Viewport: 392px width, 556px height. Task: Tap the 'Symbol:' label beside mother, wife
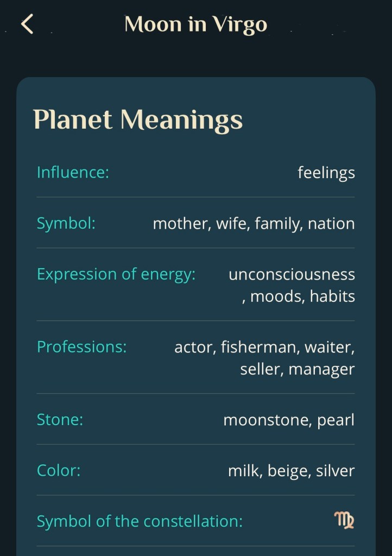click(x=66, y=224)
